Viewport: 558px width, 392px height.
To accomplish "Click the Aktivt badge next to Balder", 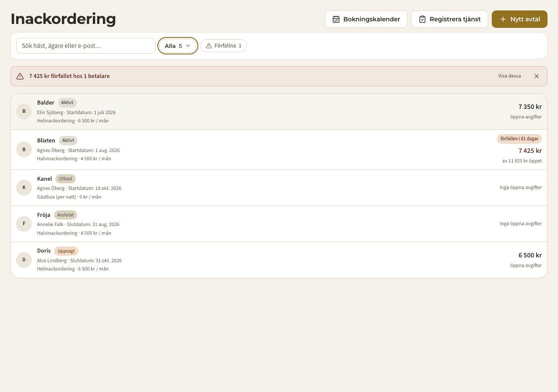I will click(x=67, y=103).
